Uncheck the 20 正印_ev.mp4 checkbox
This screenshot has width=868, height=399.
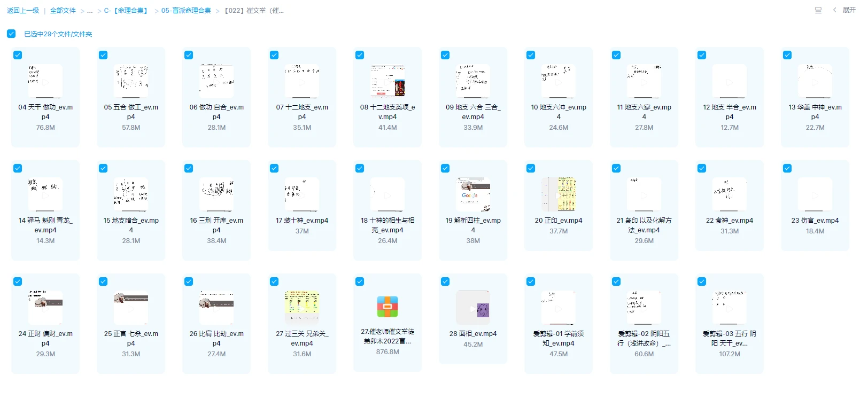pyautogui.click(x=531, y=168)
